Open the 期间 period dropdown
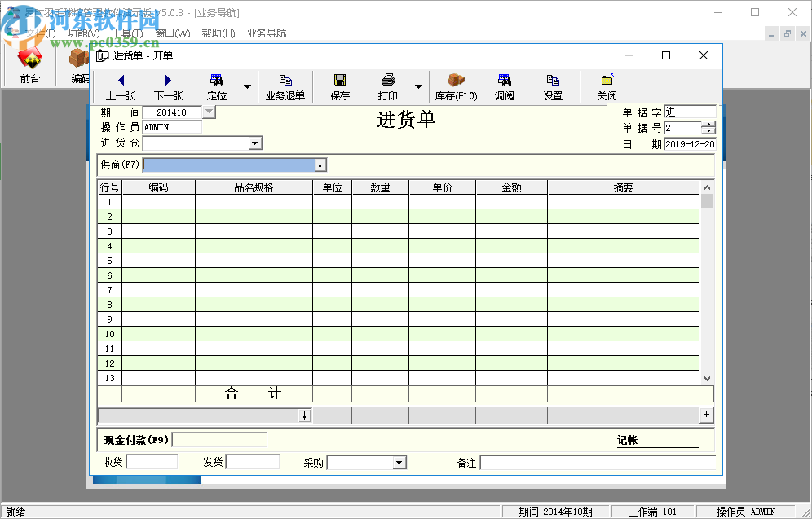812x519 pixels. point(209,112)
